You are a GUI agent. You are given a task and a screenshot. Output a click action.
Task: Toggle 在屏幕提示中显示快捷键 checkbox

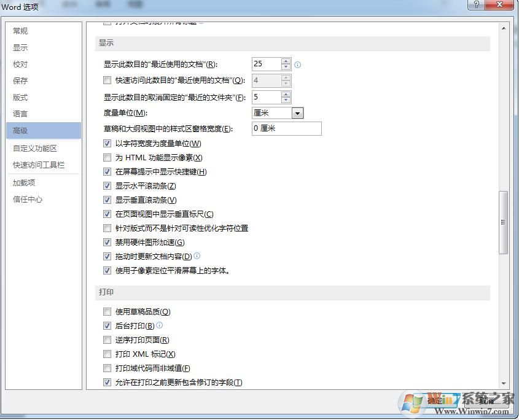[x=107, y=171]
